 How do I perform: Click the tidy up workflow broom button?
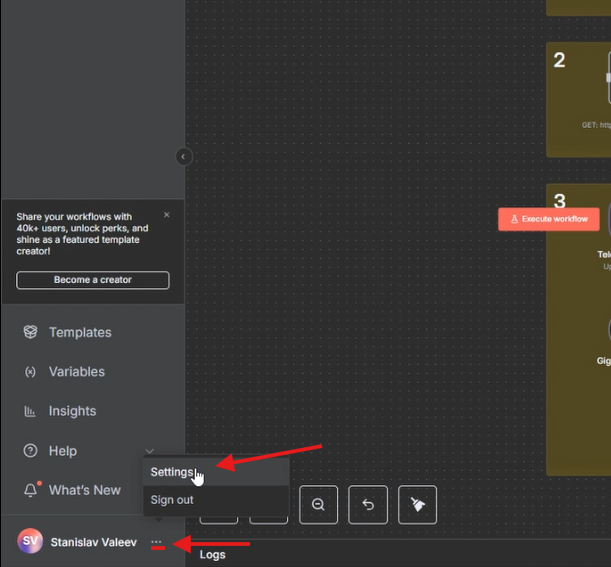coord(417,505)
